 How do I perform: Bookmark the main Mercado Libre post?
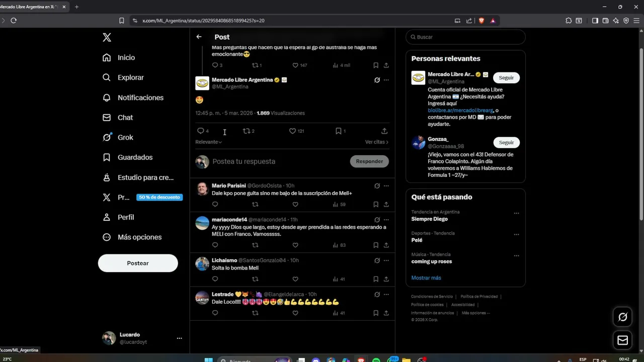click(x=339, y=131)
